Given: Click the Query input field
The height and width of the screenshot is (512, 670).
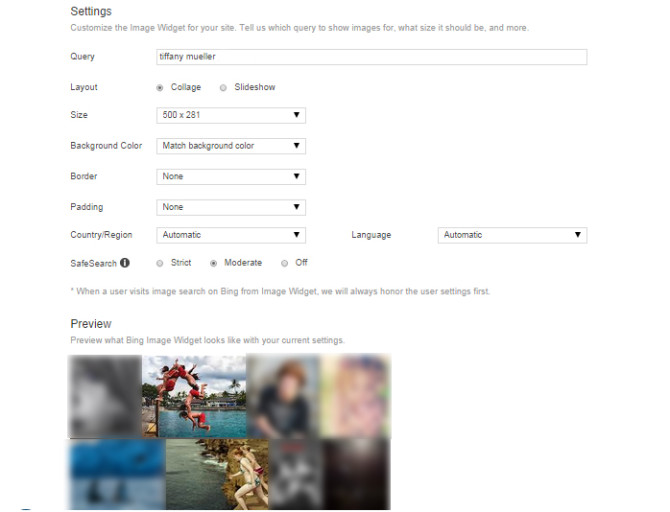Looking at the screenshot, I should point(372,57).
